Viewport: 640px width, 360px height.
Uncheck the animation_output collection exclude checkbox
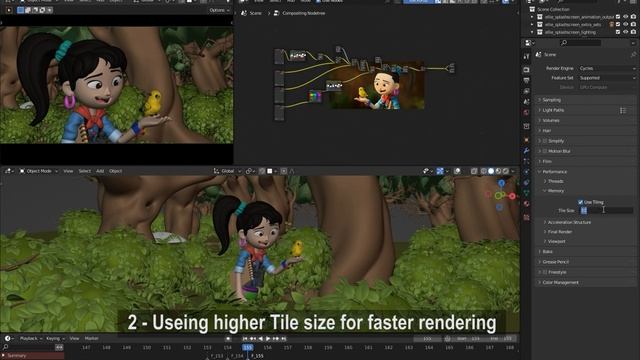pos(618,17)
